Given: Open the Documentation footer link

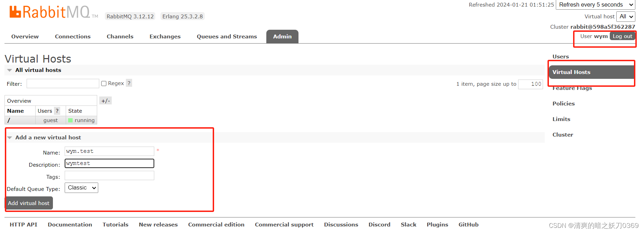Looking at the screenshot, I should pyautogui.click(x=70, y=224).
